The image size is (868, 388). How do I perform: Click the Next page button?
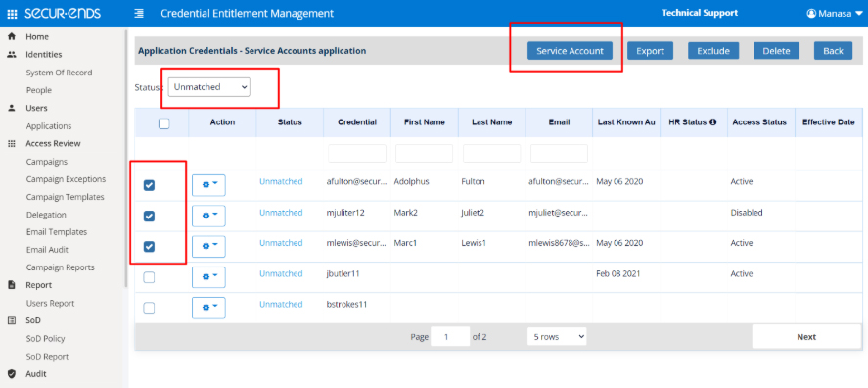click(x=806, y=336)
